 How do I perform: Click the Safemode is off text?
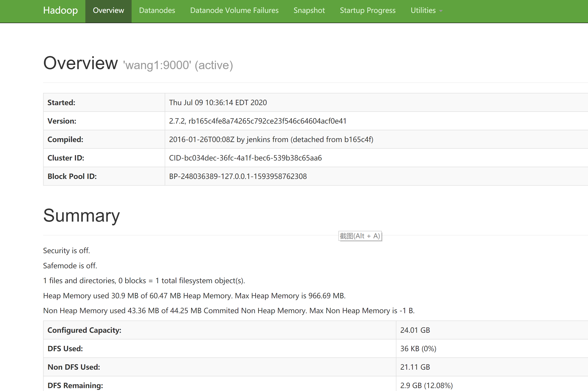(x=70, y=266)
